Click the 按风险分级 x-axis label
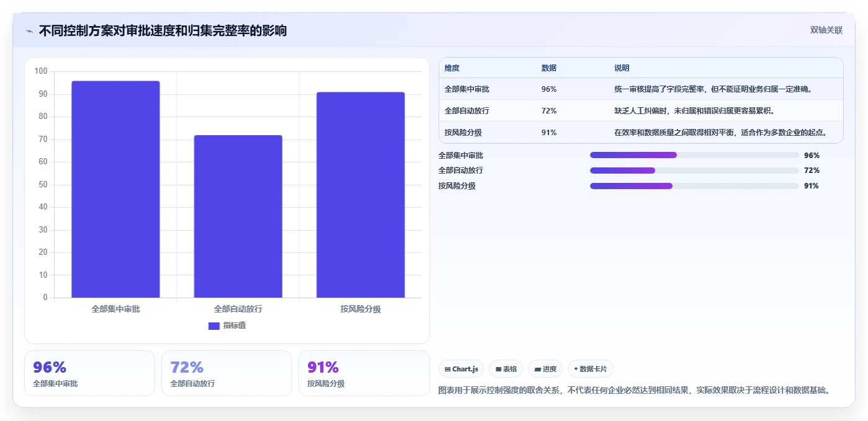 pos(360,309)
